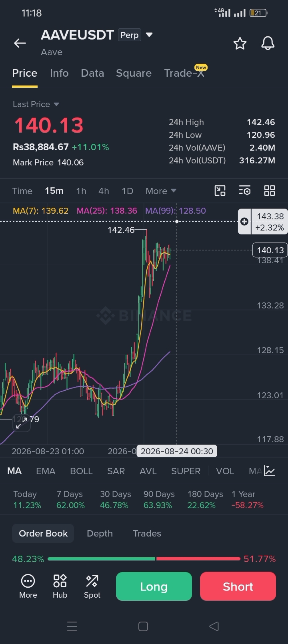Tap the 1 Year -58.27% performance
This screenshot has width=288, height=644.
click(x=248, y=500)
